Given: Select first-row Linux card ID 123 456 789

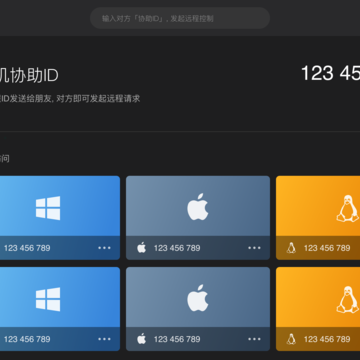Looking at the screenshot, I should point(327,248).
